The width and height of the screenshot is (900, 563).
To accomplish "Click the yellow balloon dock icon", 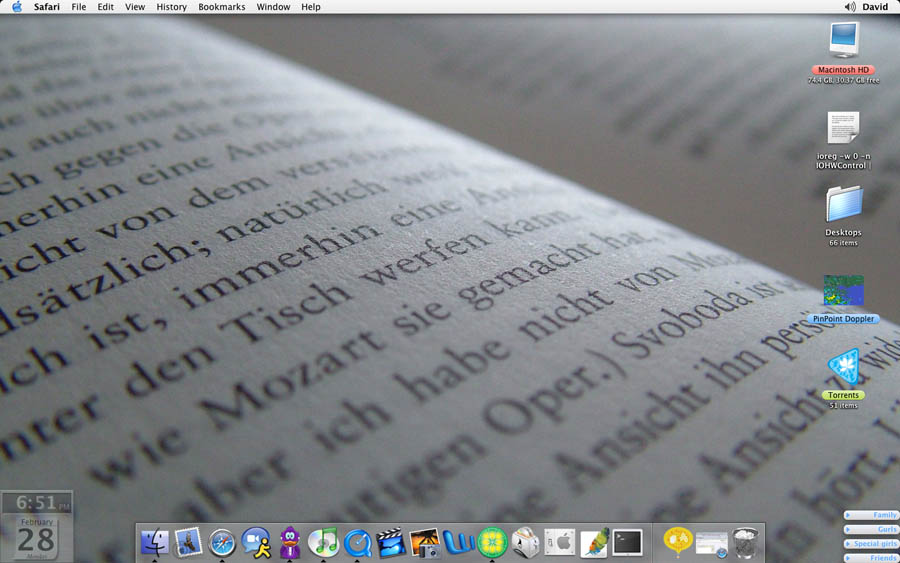I will tap(677, 542).
